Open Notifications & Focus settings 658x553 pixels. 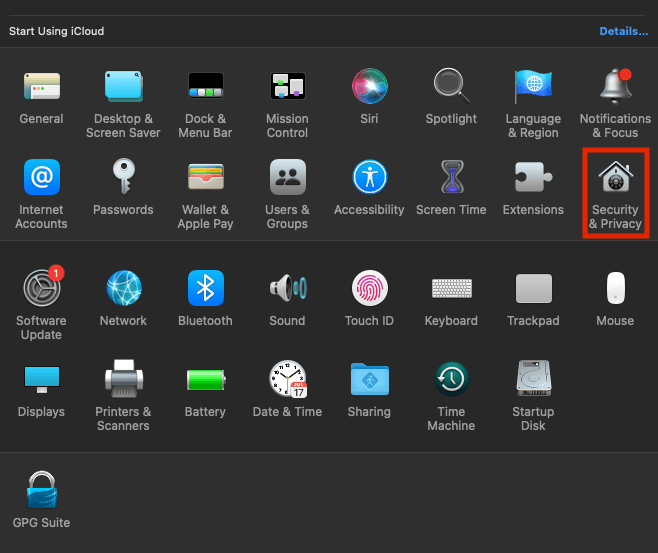[615, 86]
